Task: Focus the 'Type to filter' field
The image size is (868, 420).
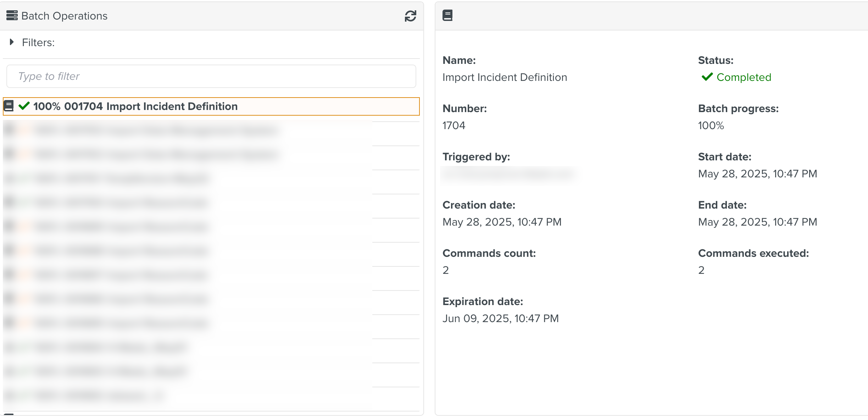Action: click(x=211, y=76)
